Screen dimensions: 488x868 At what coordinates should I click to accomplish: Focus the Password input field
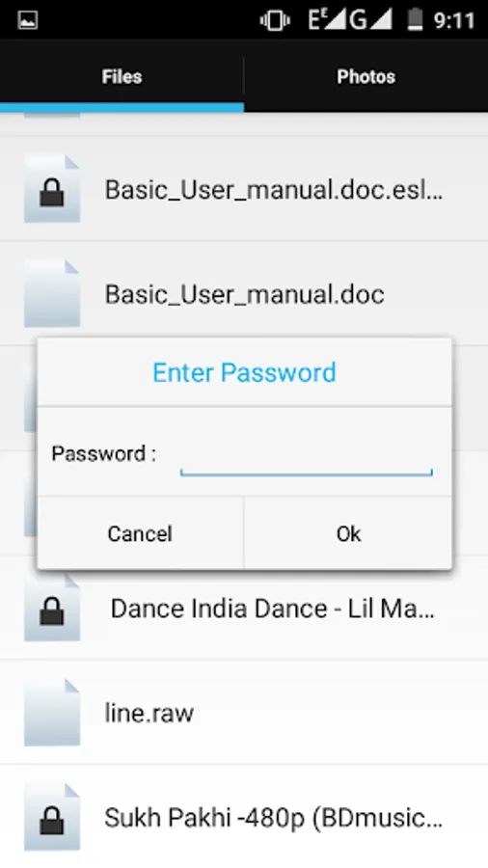click(x=306, y=455)
